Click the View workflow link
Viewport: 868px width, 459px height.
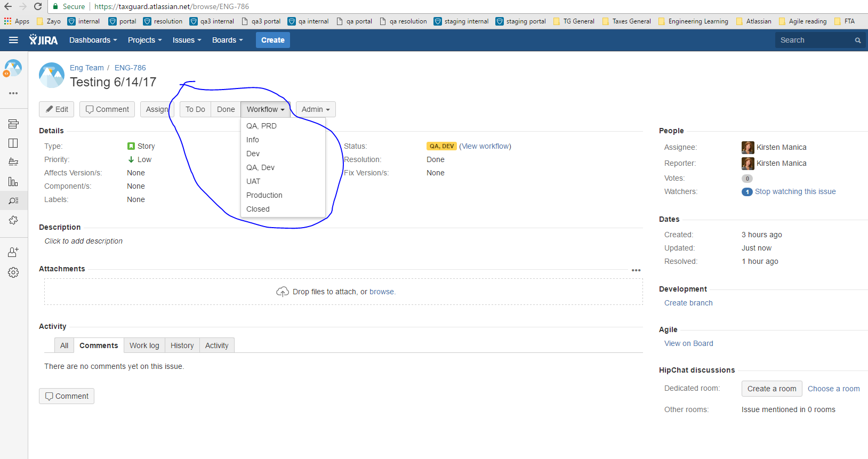485,146
